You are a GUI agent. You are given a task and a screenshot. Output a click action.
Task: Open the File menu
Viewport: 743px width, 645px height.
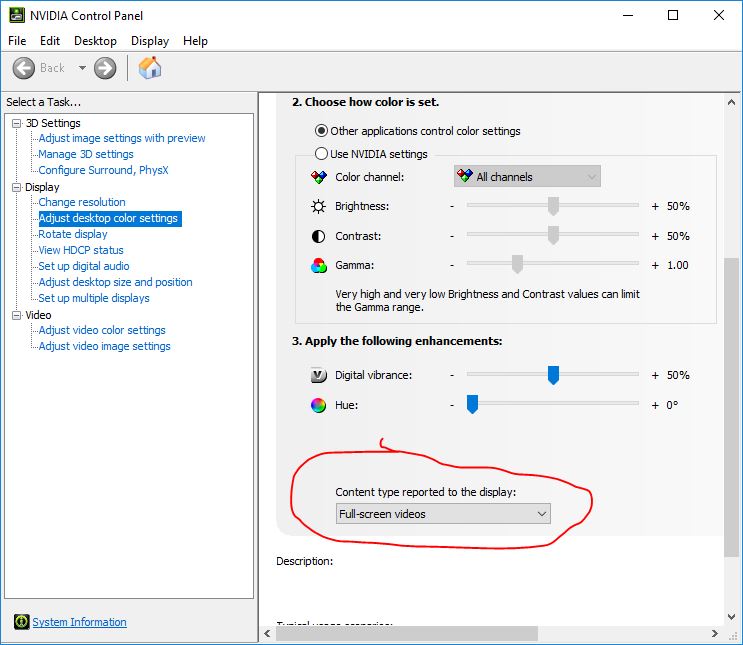(17, 41)
